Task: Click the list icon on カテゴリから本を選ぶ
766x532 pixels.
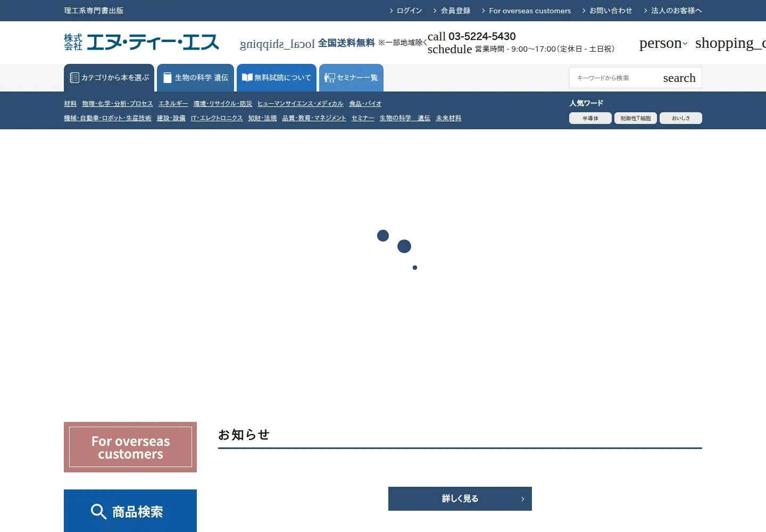Action: pos(74,78)
